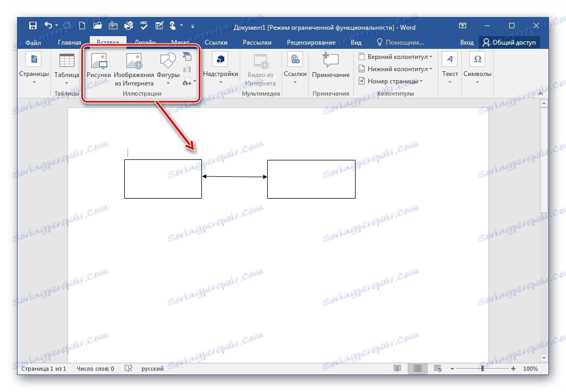Switch to Read Mode in status bar
The image size is (566, 392).
click(398, 368)
